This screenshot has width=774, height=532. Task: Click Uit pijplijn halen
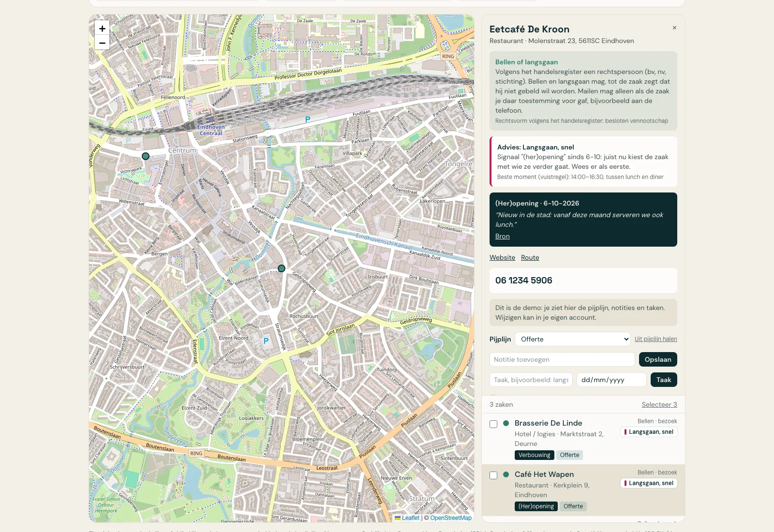[656, 339]
